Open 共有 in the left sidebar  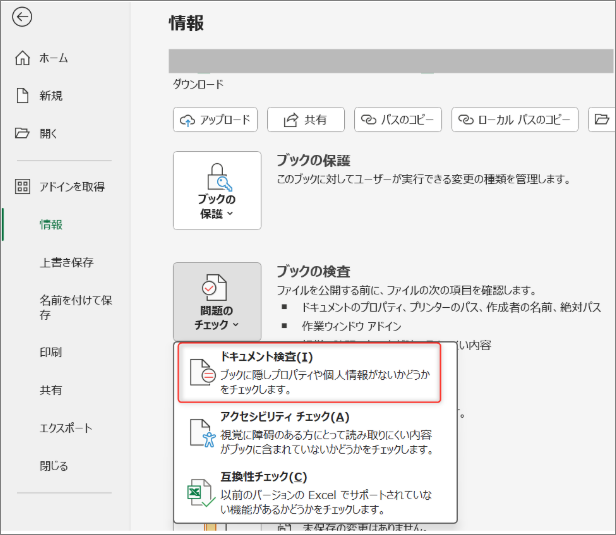[x=51, y=390]
